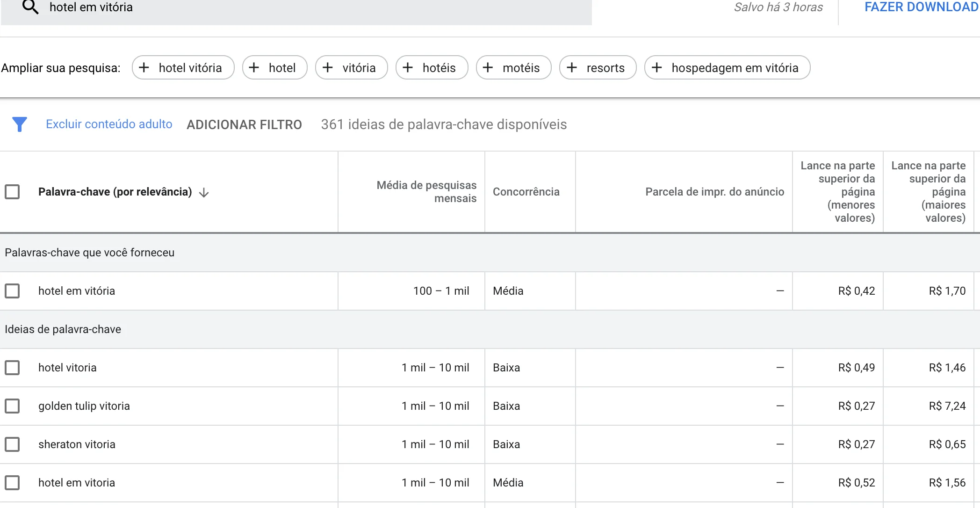Add the 'hotéis' suggestion chip
980x508 pixels.
[431, 68]
